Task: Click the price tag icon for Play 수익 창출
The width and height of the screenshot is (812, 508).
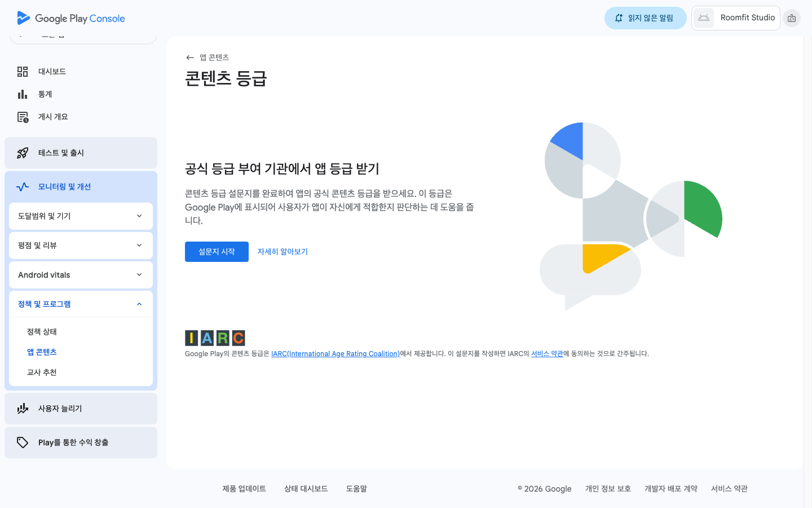Action: [x=23, y=443]
